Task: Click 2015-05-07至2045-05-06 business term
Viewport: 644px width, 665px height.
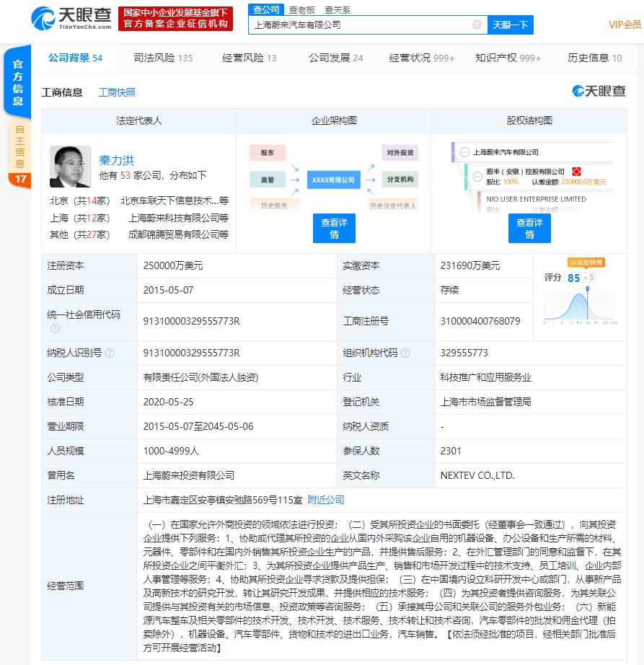Action: (198, 426)
